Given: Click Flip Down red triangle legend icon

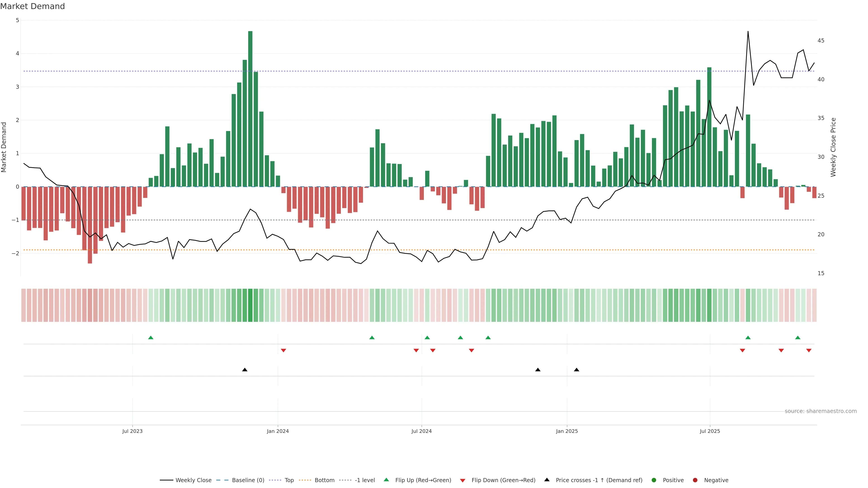Looking at the screenshot, I should click(x=463, y=480).
